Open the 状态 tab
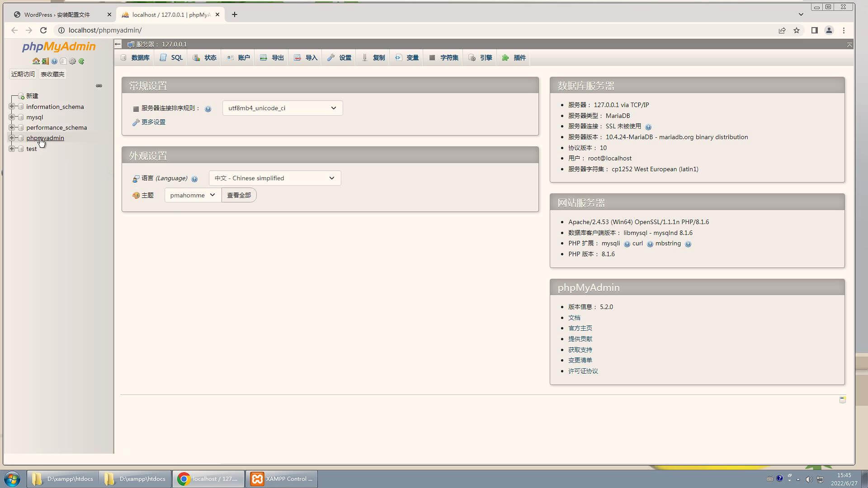This screenshot has width=868, height=488. point(205,58)
